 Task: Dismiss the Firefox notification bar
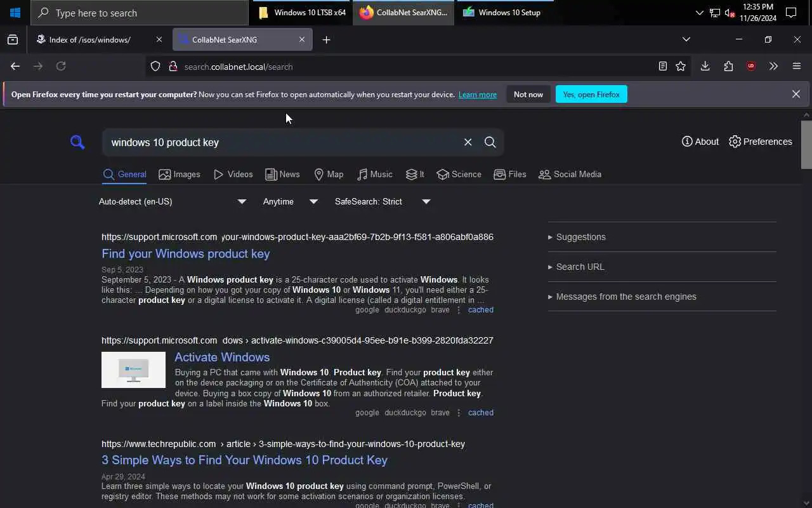pos(796,94)
